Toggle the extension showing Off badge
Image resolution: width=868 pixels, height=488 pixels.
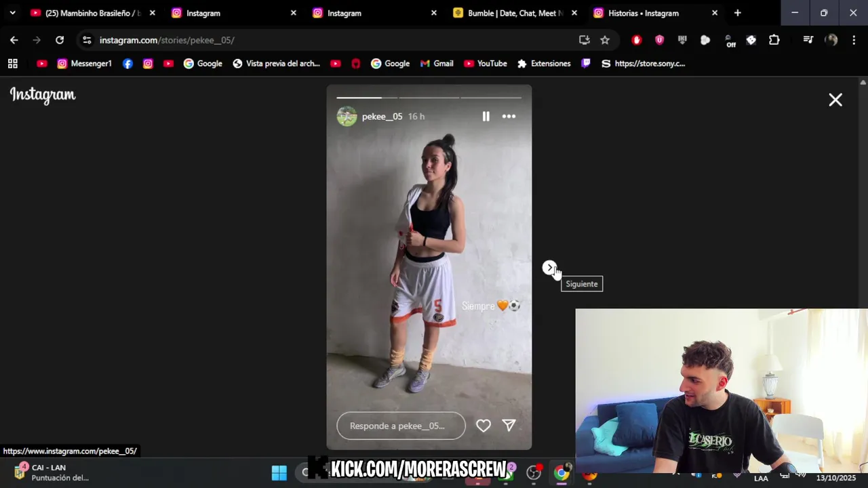[729, 41]
